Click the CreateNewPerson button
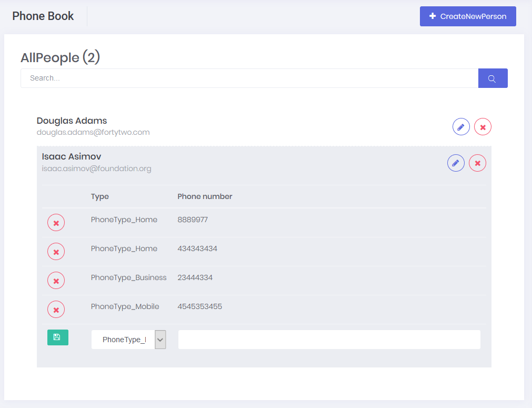This screenshot has height=408, width=532. [x=468, y=16]
